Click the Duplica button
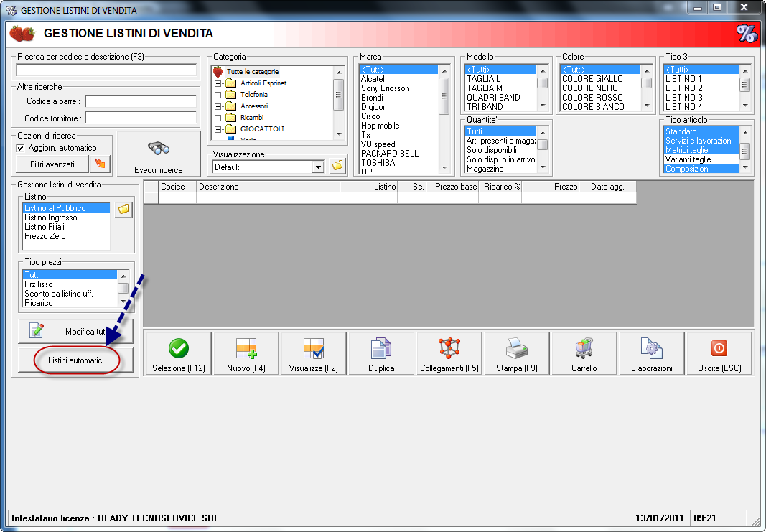 381,354
